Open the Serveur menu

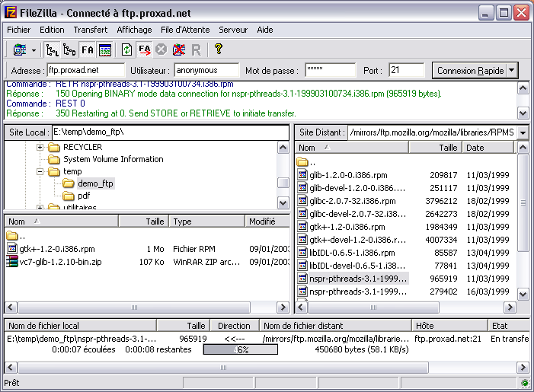pyautogui.click(x=233, y=30)
